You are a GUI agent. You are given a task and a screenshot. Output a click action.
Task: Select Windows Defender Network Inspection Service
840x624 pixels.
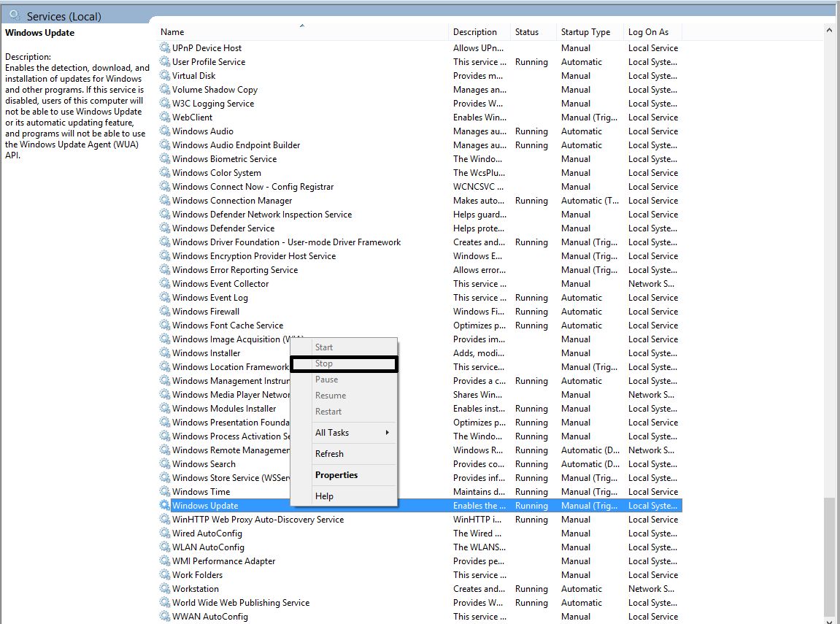(420, 215)
